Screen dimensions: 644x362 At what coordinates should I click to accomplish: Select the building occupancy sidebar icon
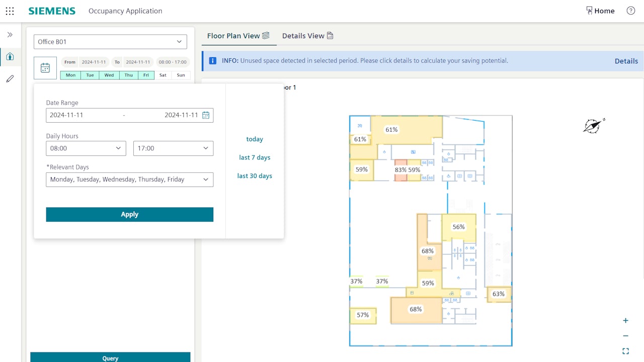(10, 56)
